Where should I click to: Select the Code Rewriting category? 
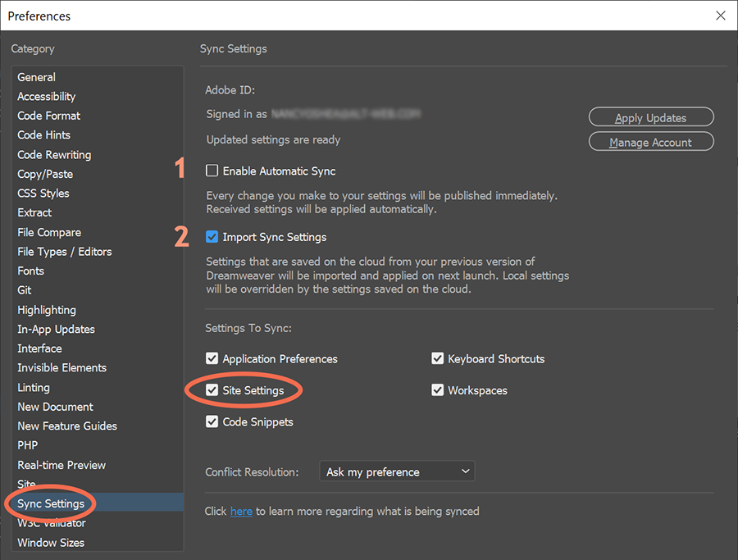[x=98, y=155]
